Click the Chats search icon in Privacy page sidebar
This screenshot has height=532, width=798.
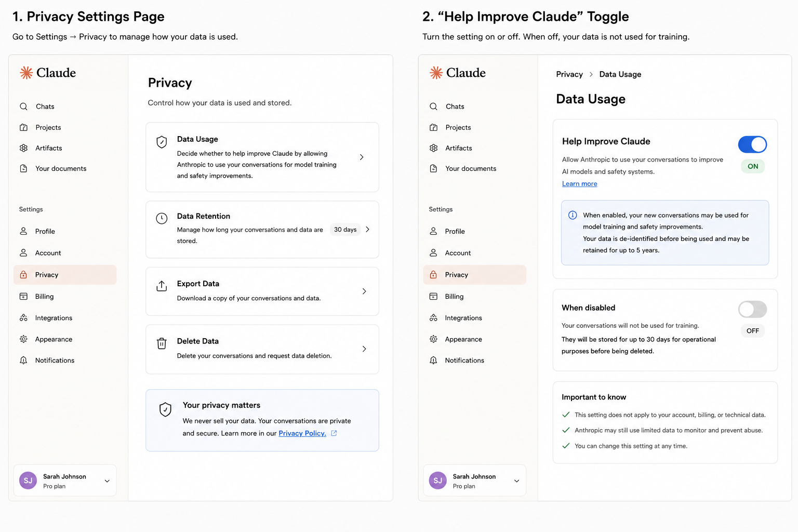pyautogui.click(x=23, y=107)
